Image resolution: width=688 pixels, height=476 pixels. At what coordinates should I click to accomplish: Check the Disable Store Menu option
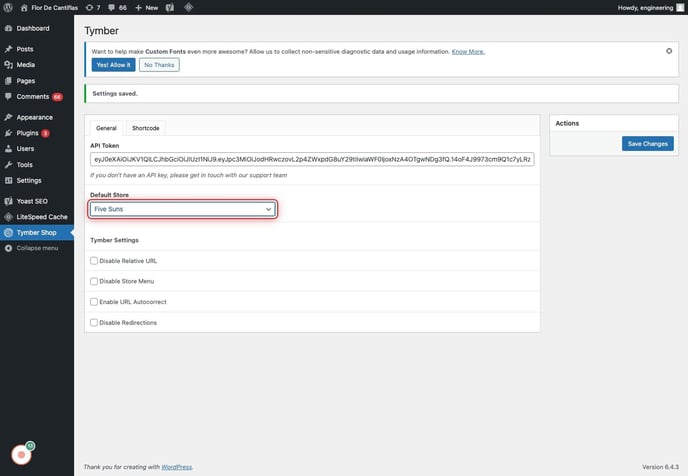tap(94, 281)
